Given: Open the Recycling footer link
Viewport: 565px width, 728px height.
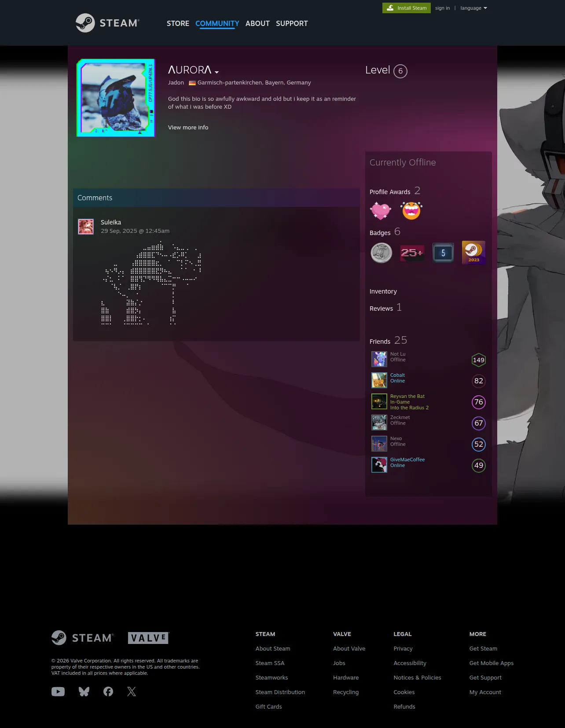Looking at the screenshot, I should tap(346, 692).
